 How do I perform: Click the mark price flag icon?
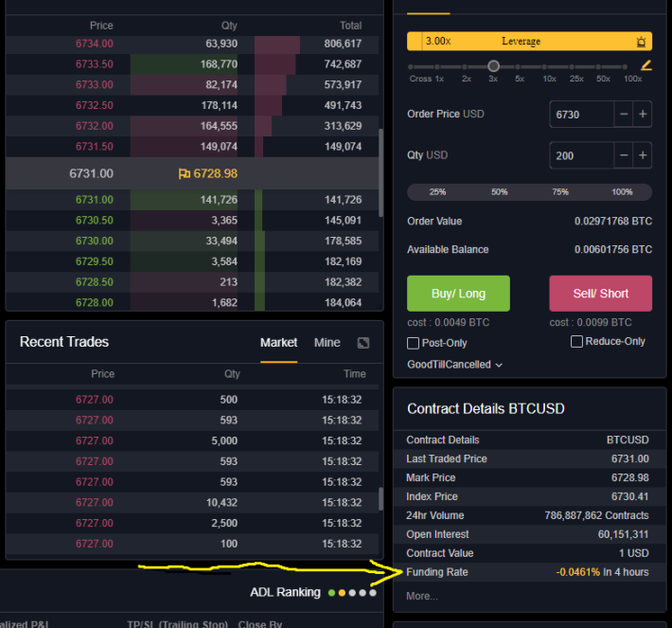point(185,173)
